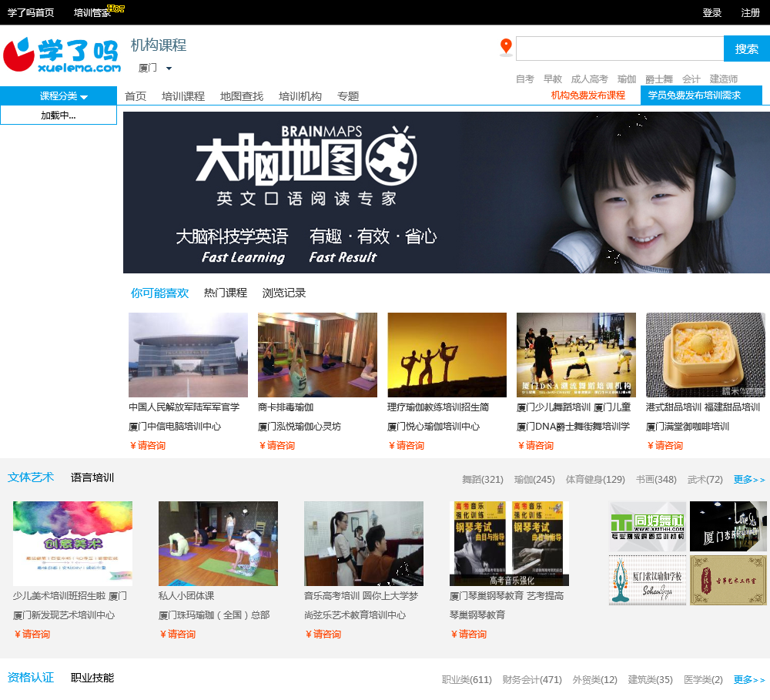Image resolution: width=770 pixels, height=700 pixels.
Task: Open the 高考音乐强化 piano exam thumbnail
Action: (509, 544)
